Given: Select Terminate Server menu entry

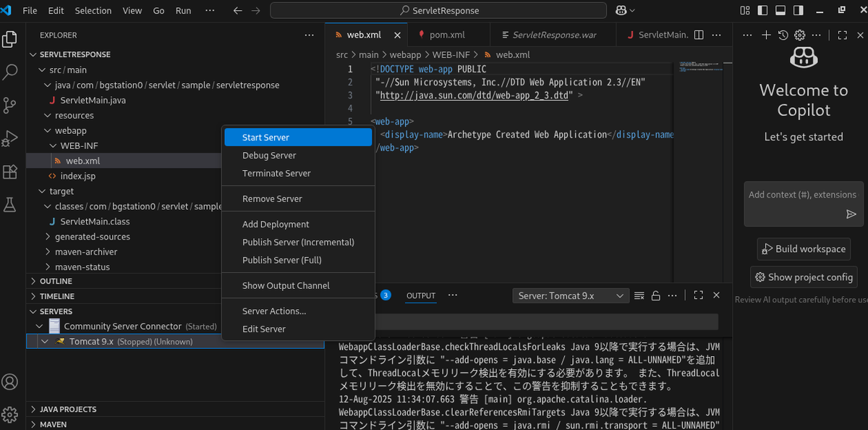Looking at the screenshot, I should [298, 174].
